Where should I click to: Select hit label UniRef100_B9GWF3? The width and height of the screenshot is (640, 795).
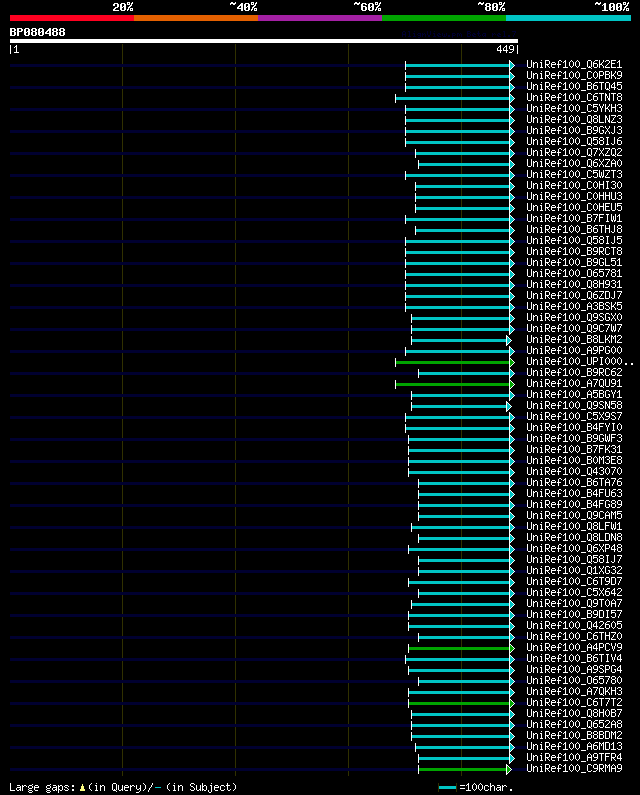[x=574, y=439]
